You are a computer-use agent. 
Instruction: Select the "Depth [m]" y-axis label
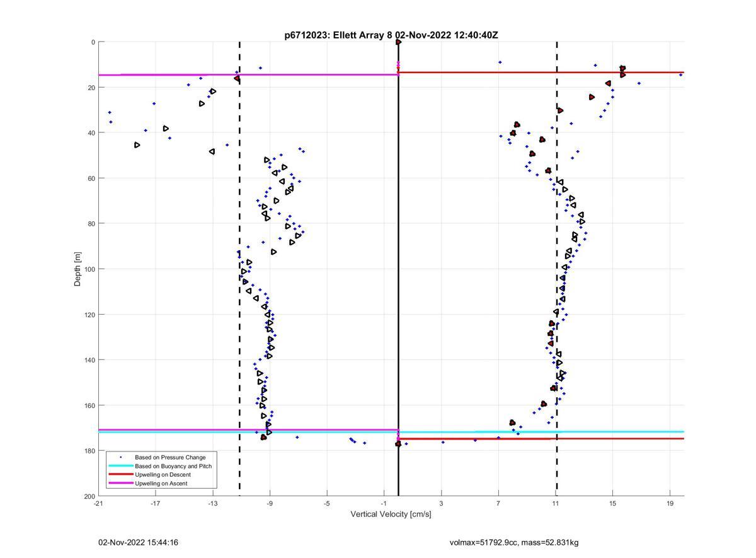coord(78,269)
